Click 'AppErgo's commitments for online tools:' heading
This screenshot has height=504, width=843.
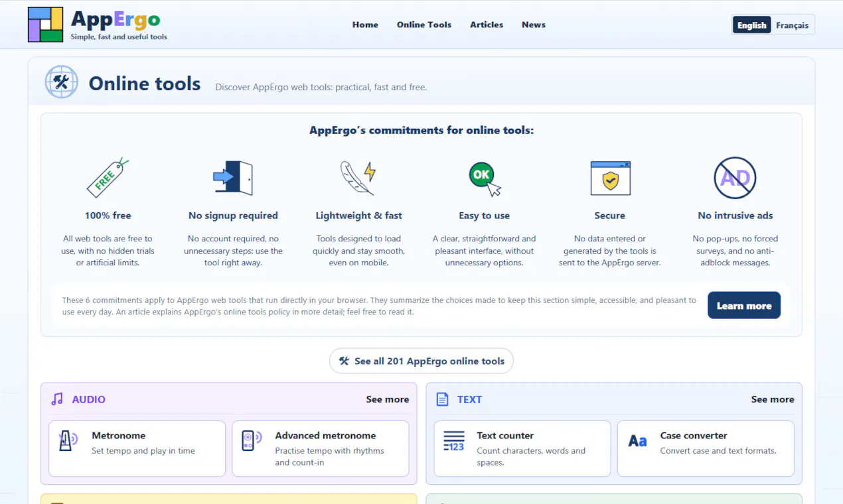[x=421, y=130]
